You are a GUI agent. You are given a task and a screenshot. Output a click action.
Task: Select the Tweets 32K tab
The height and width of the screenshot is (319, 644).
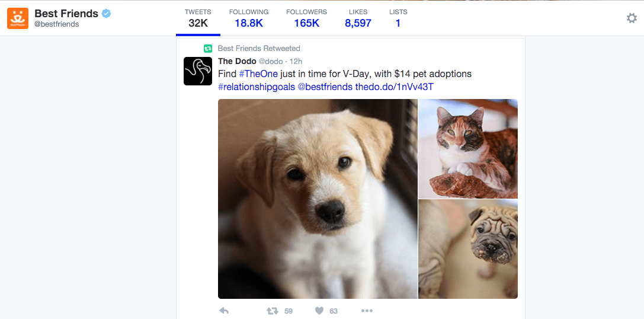click(198, 18)
